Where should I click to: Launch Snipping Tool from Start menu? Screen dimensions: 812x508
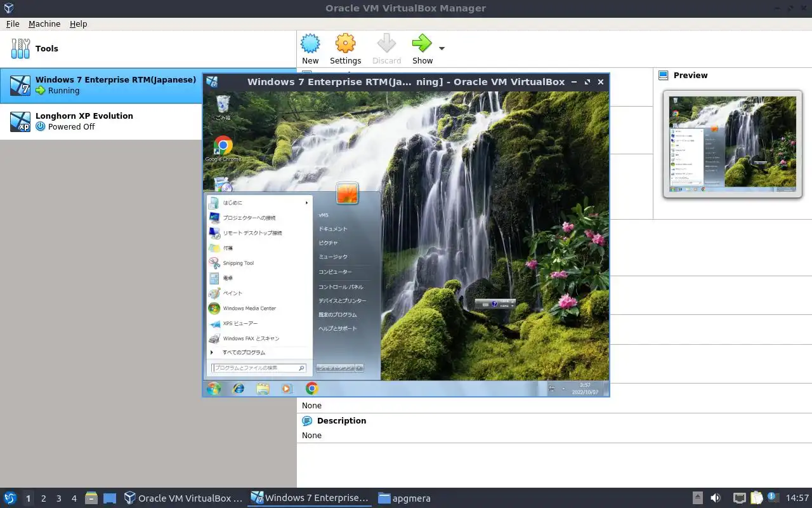259,263
